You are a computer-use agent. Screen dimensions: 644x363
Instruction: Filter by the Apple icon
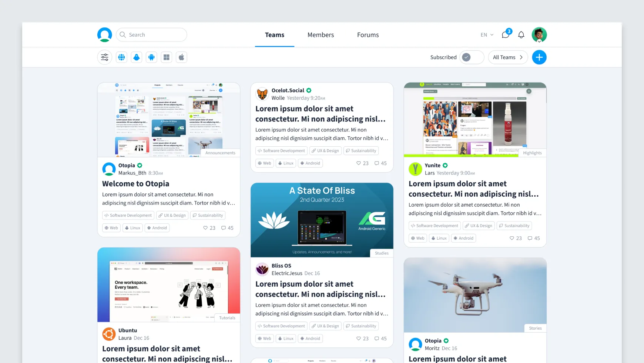pyautogui.click(x=181, y=57)
